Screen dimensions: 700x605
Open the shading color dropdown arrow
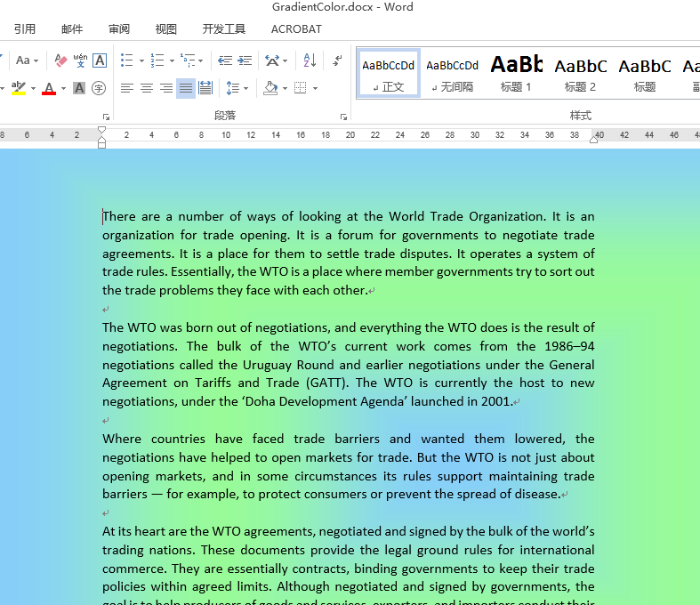pos(285,88)
